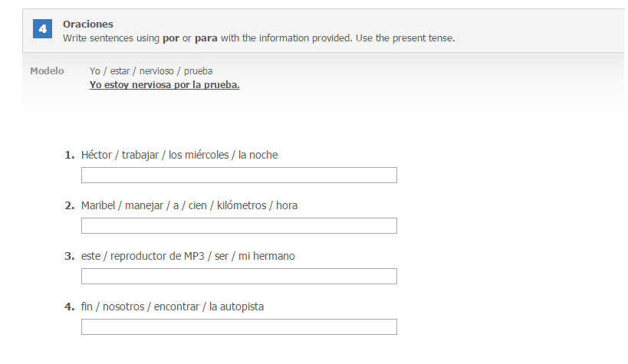Click the text field below the la autopista prompt
The image size is (628, 364).
point(239,326)
